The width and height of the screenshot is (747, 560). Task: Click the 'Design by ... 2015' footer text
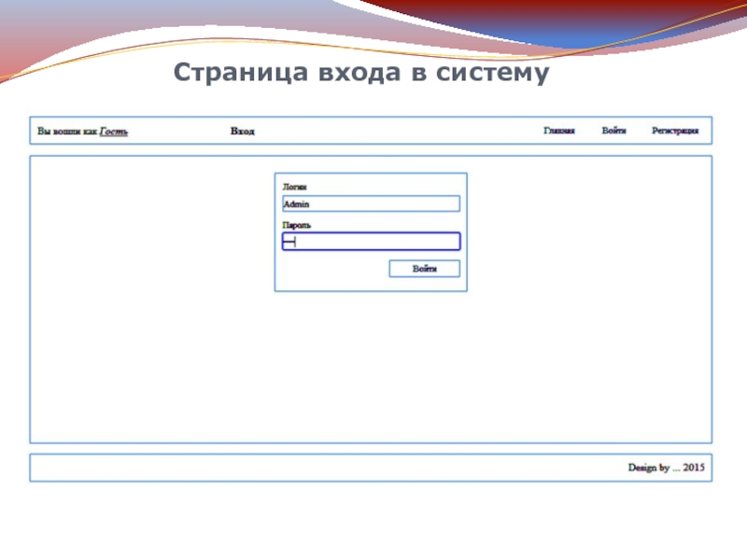(666, 468)
